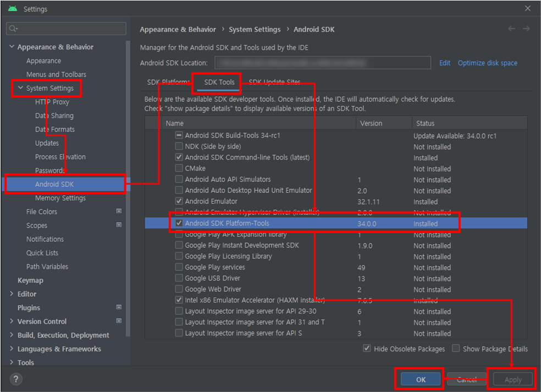The image size is (541, 392).
Task: Open Path Variables settings
Action: [x=47, y=267]
